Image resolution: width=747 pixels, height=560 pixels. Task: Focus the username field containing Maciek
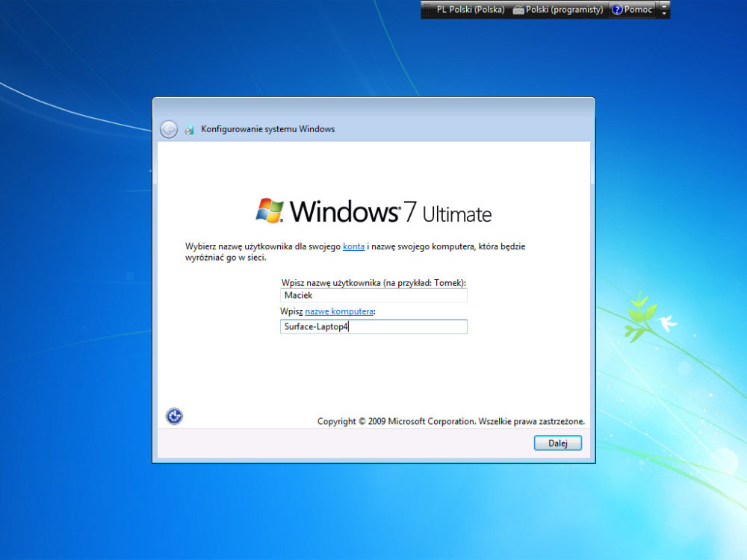[x=373, y=295]
